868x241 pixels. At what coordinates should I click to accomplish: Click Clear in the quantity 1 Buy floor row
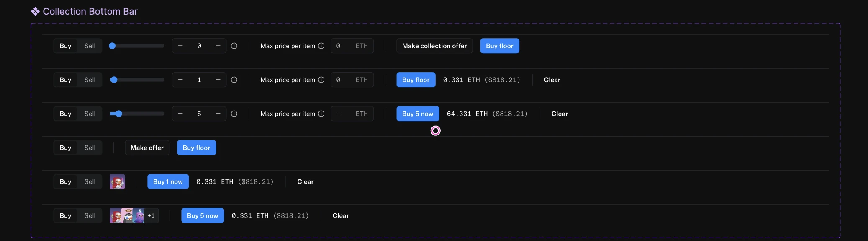tap(552, 80)
